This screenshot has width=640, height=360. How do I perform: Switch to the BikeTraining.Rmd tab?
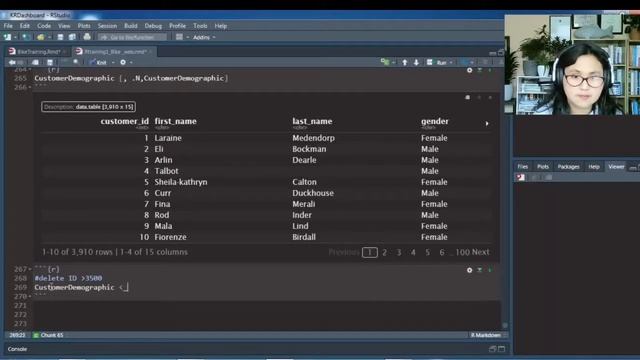coord(38,52)
